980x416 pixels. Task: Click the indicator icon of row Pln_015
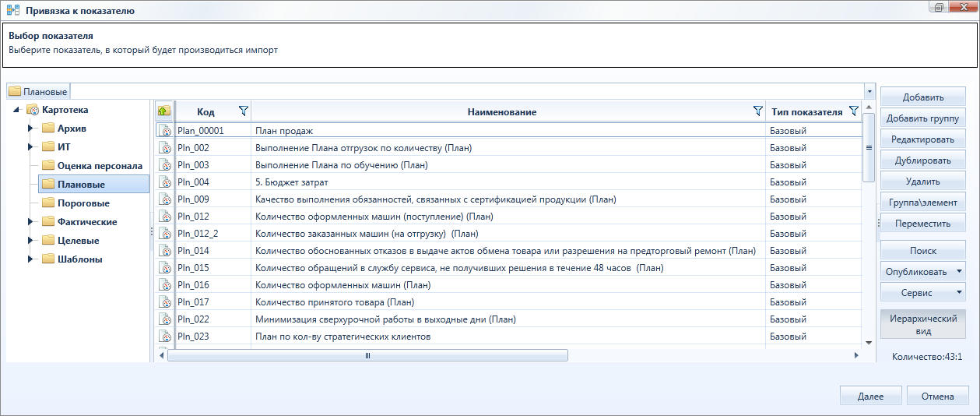tap(165, 267)
